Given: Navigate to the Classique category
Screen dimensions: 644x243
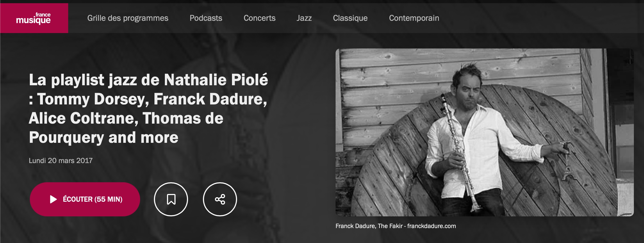Looking at the screenshot, I should [350, 18].
